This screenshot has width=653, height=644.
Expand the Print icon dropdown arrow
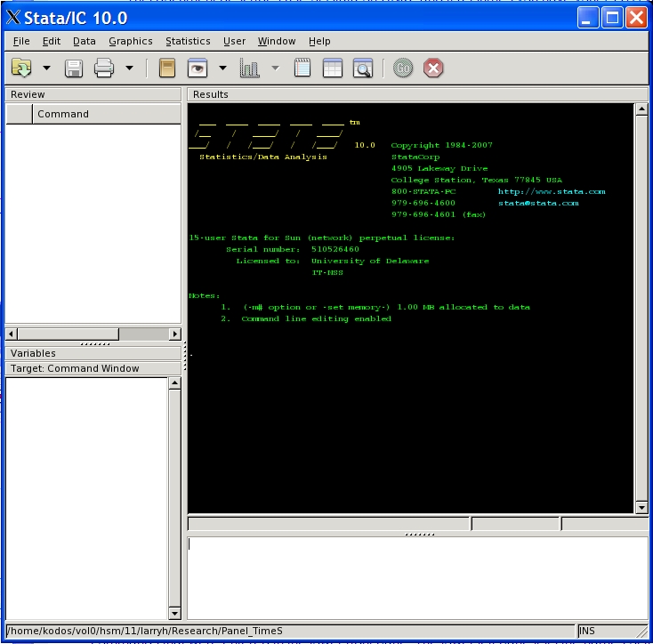tap(129, 68)
